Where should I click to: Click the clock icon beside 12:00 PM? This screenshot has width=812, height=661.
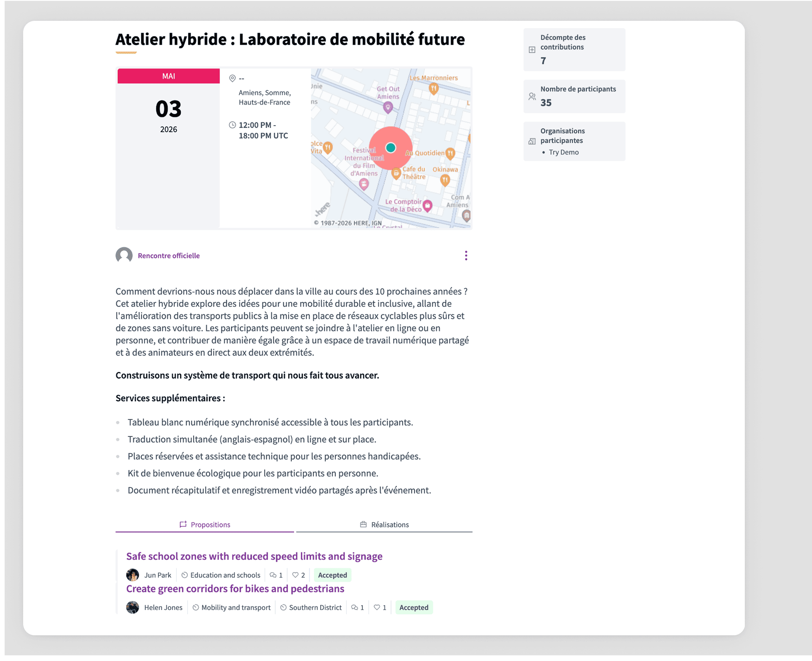tap(232, 125)
